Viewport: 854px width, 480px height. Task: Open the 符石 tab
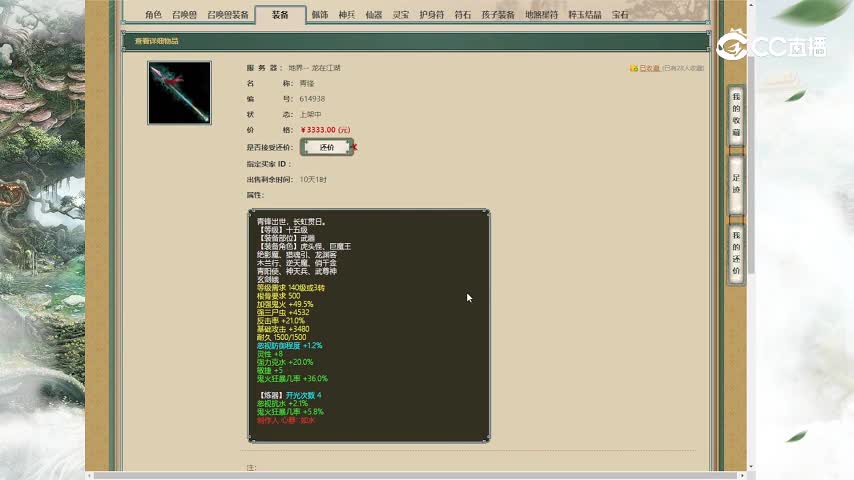[462, 15]
